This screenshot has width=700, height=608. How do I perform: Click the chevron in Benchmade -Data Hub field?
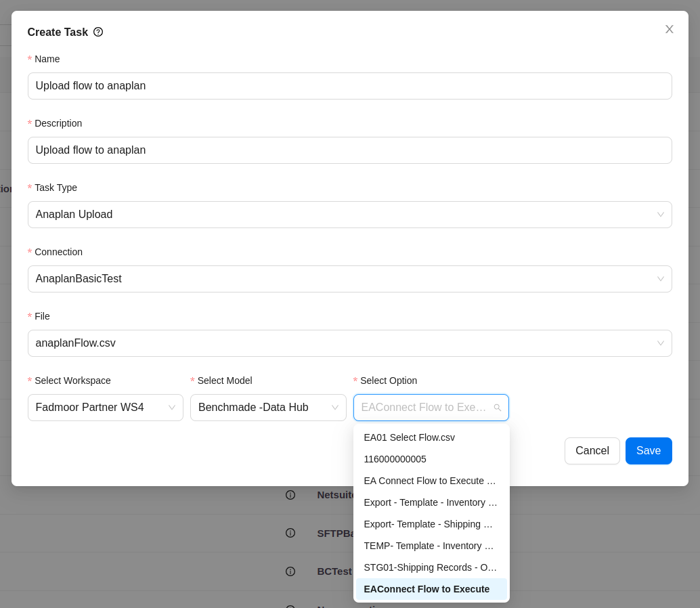[334, 407]
